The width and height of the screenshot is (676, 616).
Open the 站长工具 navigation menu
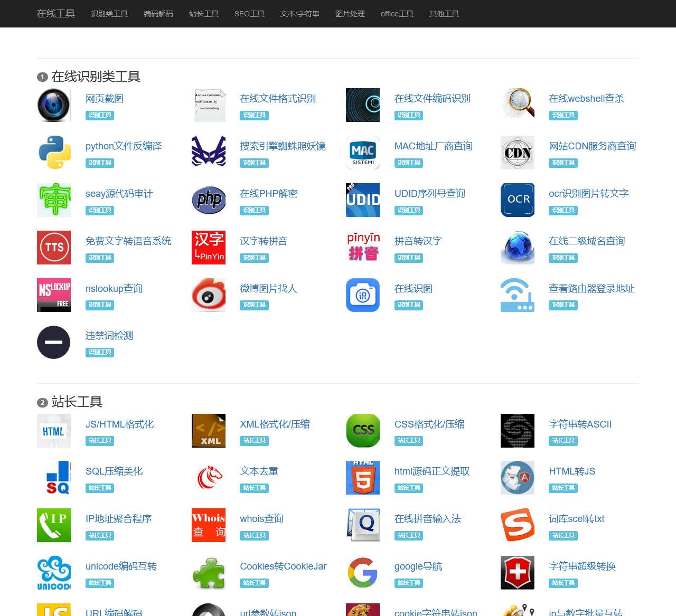pyautogui.click(x=204, y=14)
